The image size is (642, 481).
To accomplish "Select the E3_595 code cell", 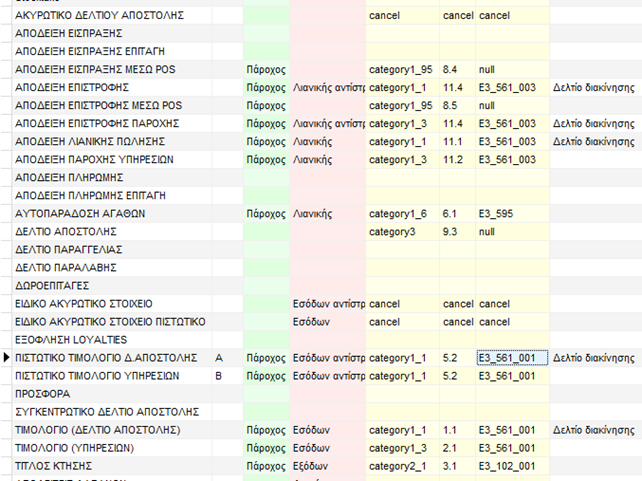I will click(x=497, y=213).
